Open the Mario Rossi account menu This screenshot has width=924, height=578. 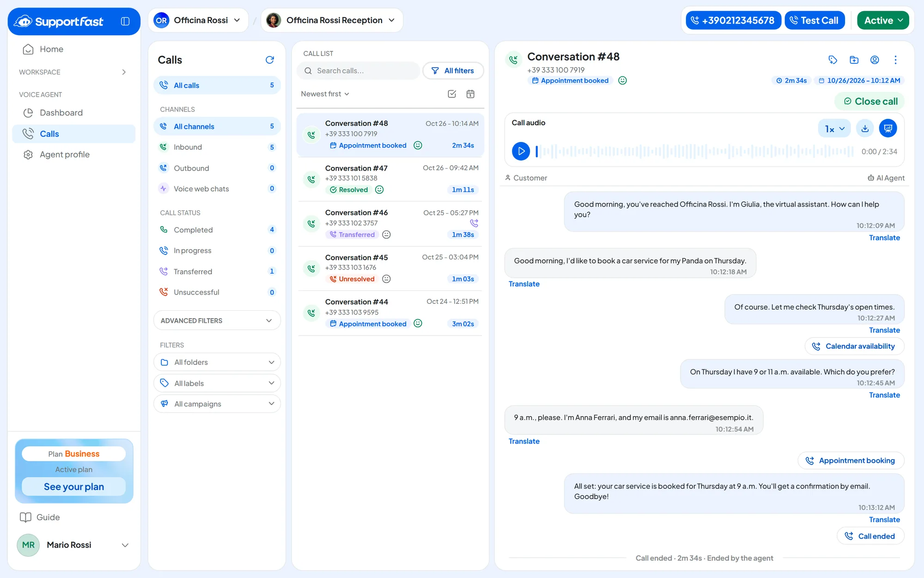click(74, 545)
